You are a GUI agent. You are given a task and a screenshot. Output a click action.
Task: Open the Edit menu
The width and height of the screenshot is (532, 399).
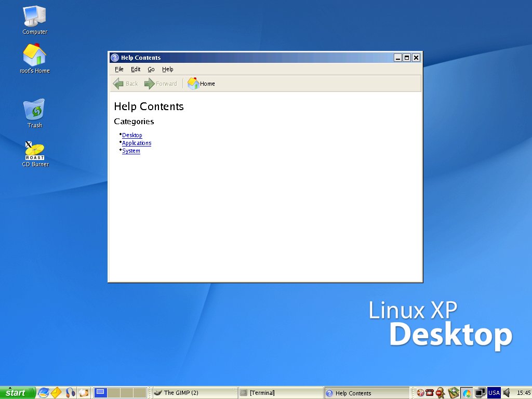136,69
